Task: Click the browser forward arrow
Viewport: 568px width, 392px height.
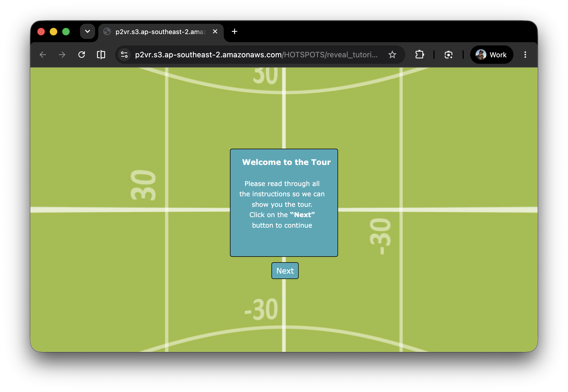Action: (x=62, y=55)
